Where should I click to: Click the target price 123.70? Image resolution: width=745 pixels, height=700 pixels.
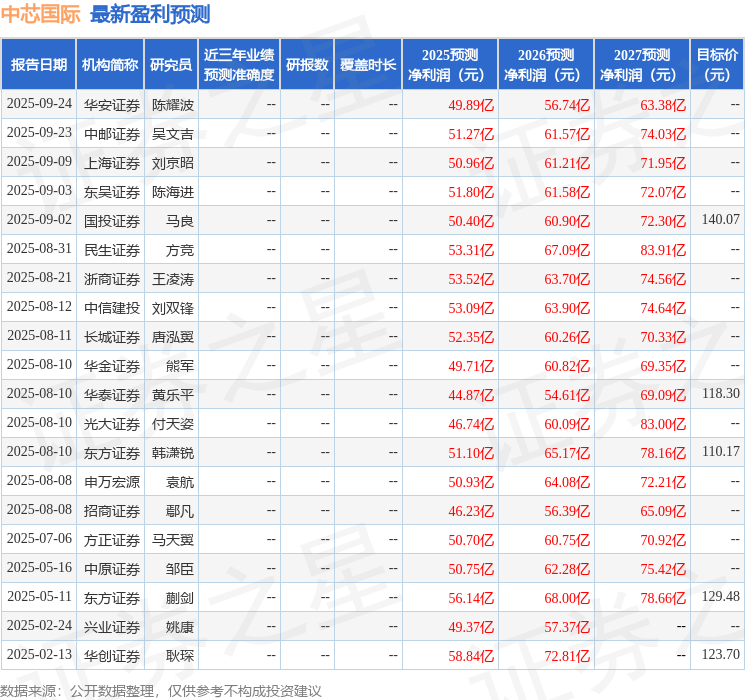721,654
